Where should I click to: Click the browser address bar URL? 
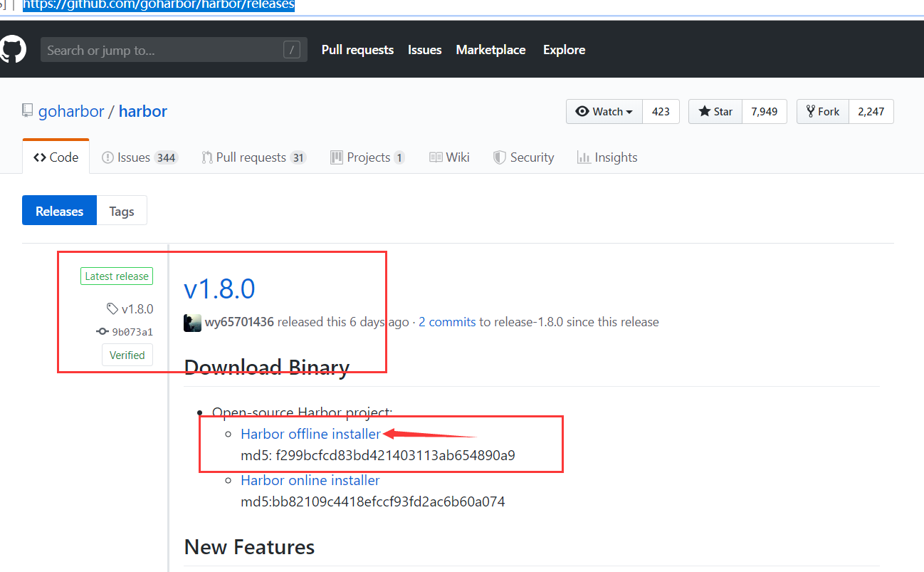(x=159, y=6)
